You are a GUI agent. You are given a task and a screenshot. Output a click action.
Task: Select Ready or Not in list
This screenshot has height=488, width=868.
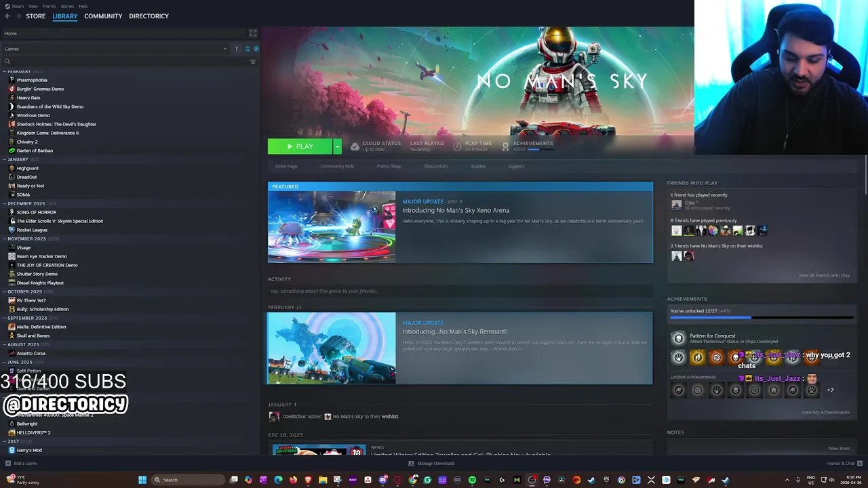click(x=31, y=186)
